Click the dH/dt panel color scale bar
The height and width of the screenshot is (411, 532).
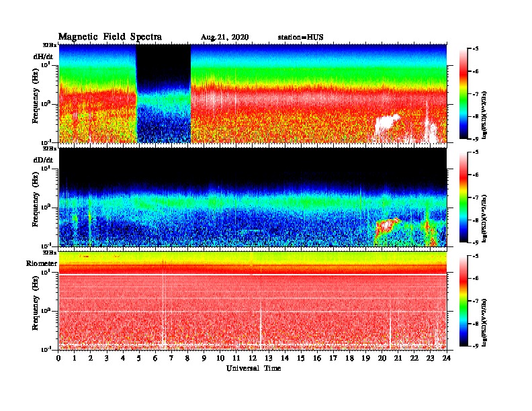click(463, 94)
